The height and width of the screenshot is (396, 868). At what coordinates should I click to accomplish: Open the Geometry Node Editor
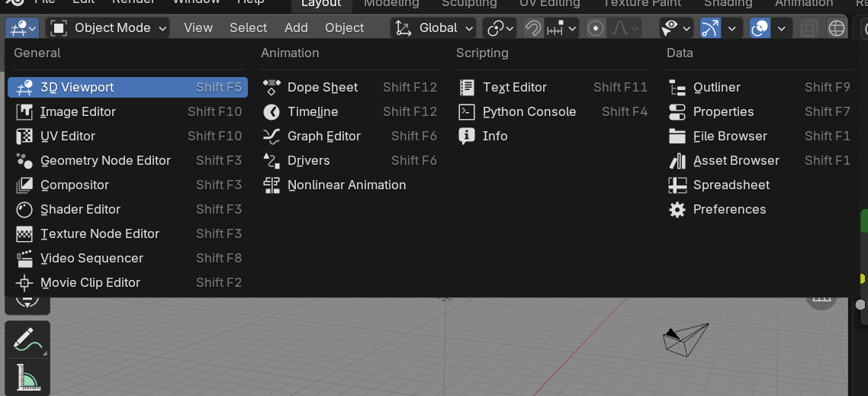pyautogui.click(x=105, y=160)
